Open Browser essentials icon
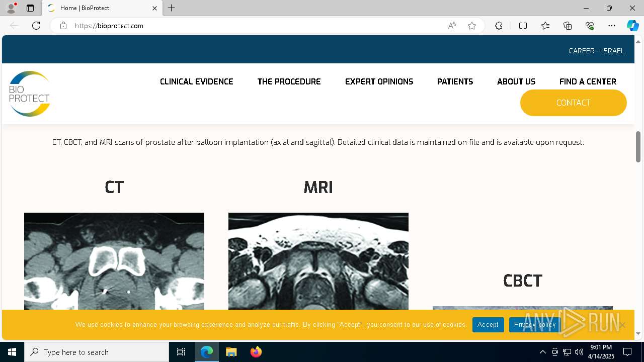The height and width of the screenshot is (362, 644). tap(590, 26)
